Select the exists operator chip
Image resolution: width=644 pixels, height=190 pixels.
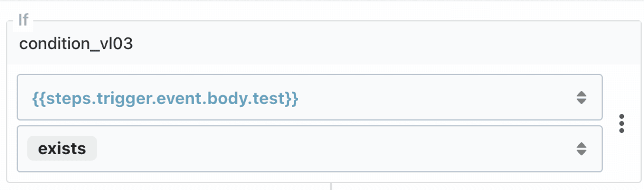click(x=62, y=148)
